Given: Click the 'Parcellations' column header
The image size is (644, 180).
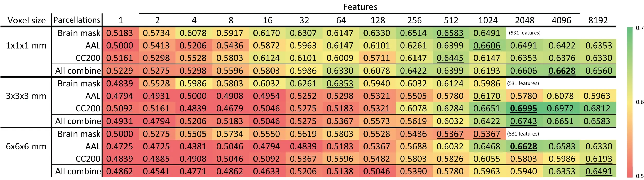Looking at the screenshot, I should click(77, 20).
